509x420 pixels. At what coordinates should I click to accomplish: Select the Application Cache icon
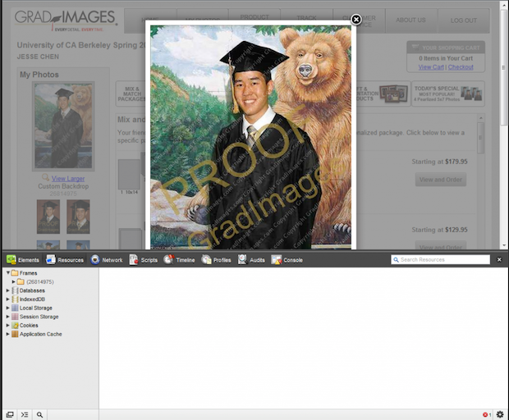coord(15,334)
